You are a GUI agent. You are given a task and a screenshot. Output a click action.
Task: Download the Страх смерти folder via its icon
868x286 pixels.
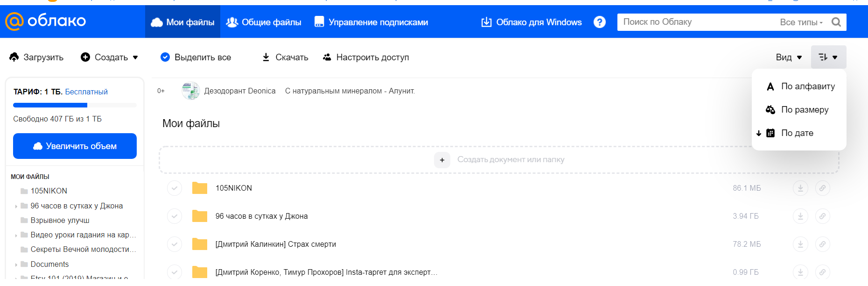pyautogui.click(x=800, y=244)
